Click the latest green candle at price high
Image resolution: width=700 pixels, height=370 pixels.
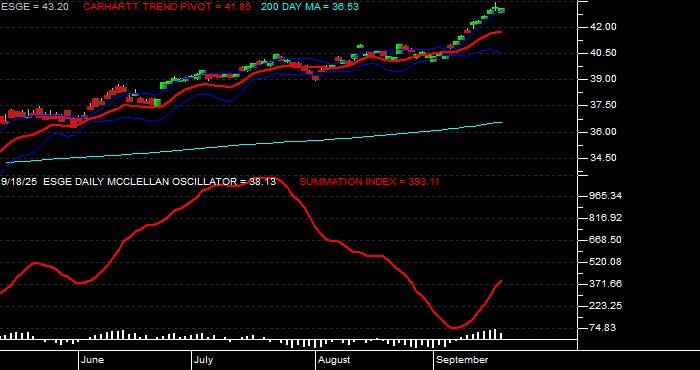click(500, 10)
